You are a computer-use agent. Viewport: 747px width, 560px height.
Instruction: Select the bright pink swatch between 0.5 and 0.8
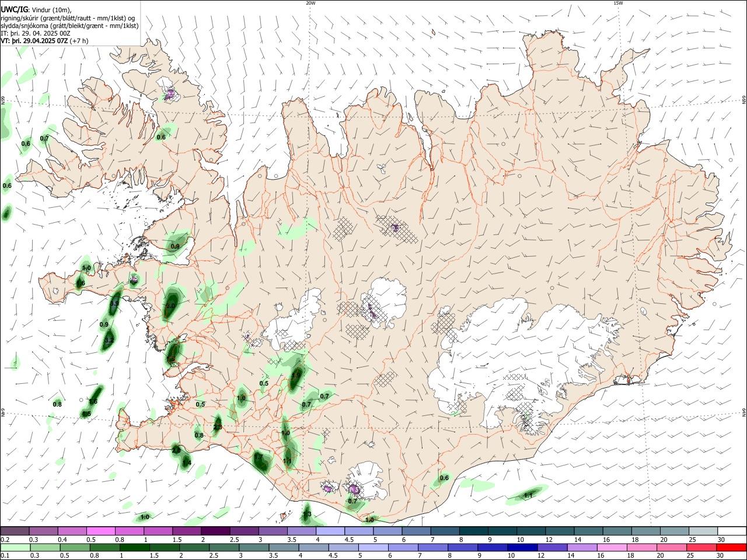100,531
